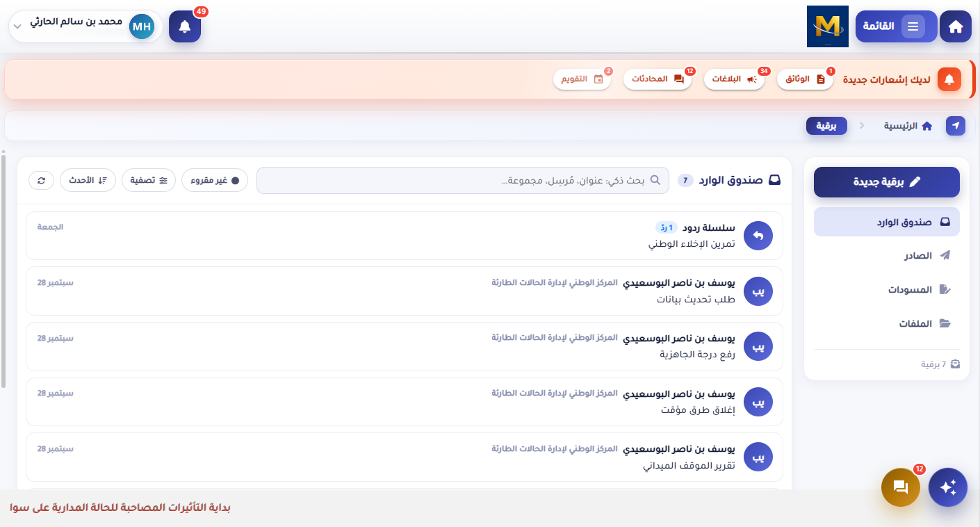Open the تصفية filter options
Viewport: 980px width, 527px height.
click(149, 180)
